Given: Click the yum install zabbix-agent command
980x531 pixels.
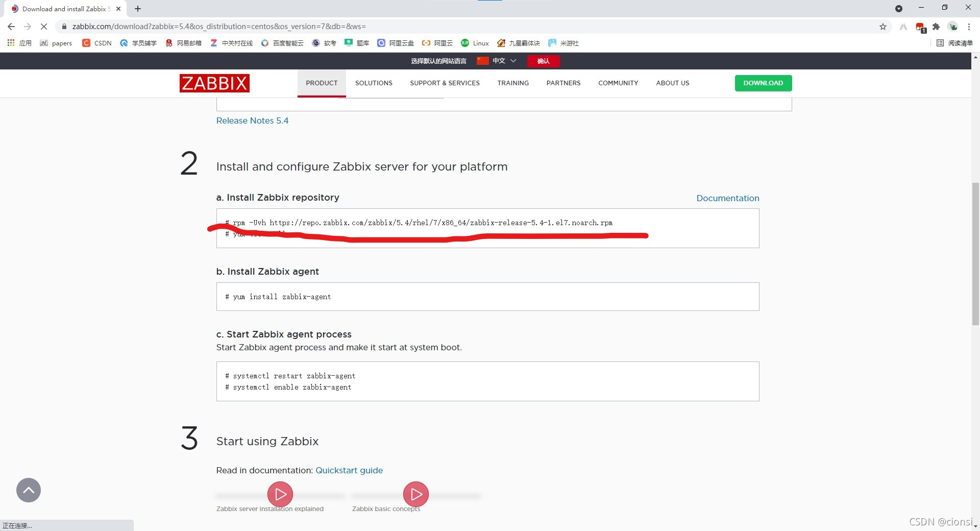Looking at the screenshot, I should tap(278, 297).
